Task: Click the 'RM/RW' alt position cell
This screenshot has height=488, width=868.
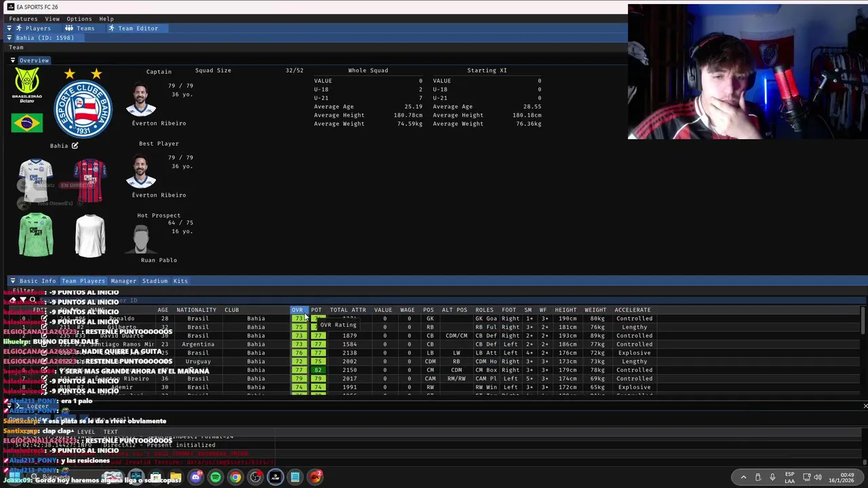Action: click(x=456, y=379)
